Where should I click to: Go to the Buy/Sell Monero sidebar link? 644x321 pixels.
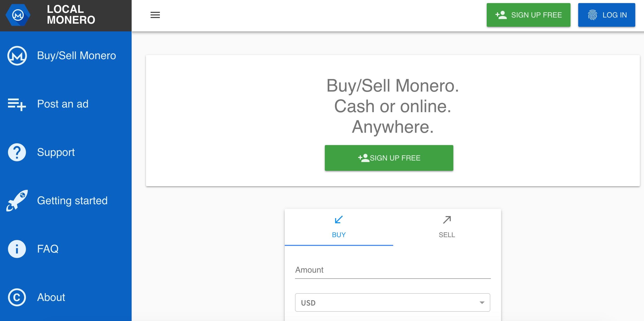[x=76, y=56]
